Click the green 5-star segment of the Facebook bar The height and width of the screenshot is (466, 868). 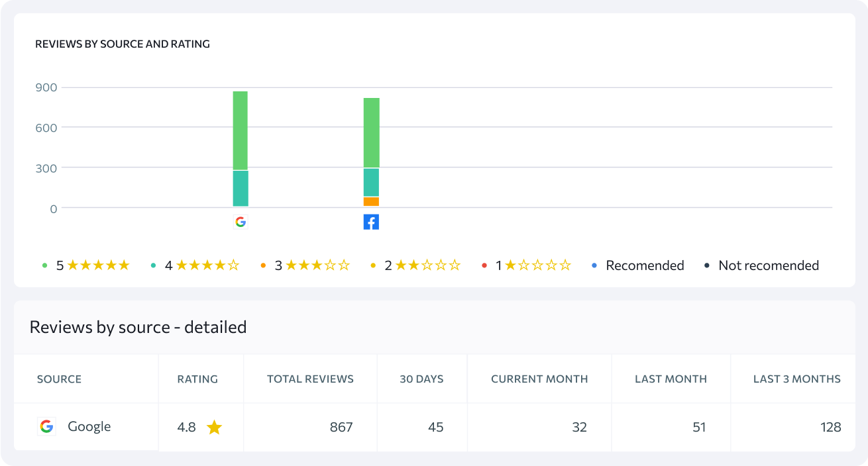coord(371,133)
